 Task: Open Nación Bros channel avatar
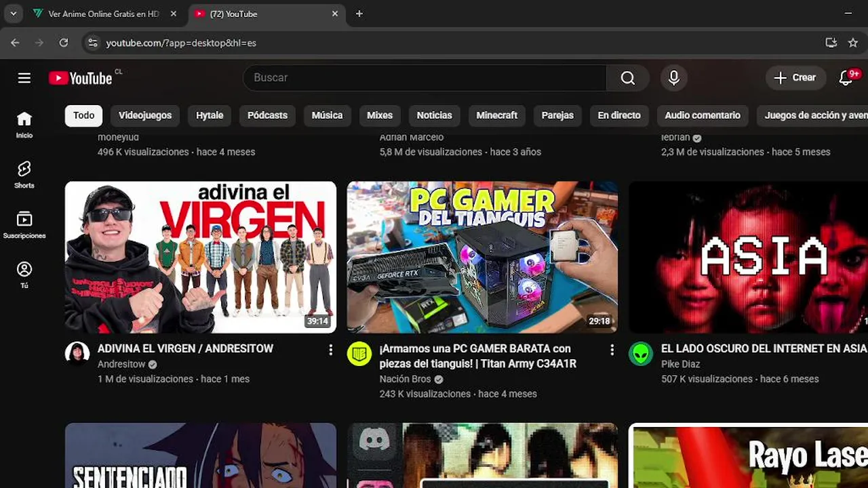(x=359, y=354)
